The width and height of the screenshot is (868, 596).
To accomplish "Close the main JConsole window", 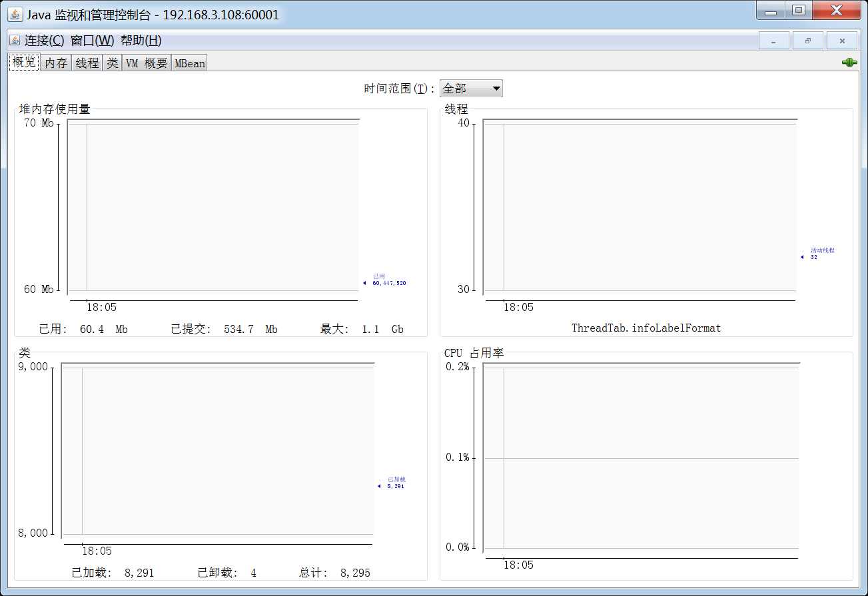I will [837, 10].
